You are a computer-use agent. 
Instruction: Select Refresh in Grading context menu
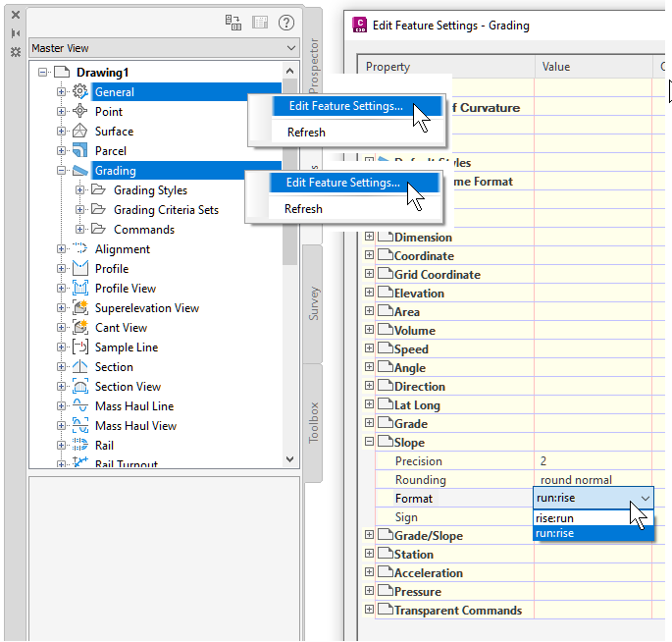303,209
